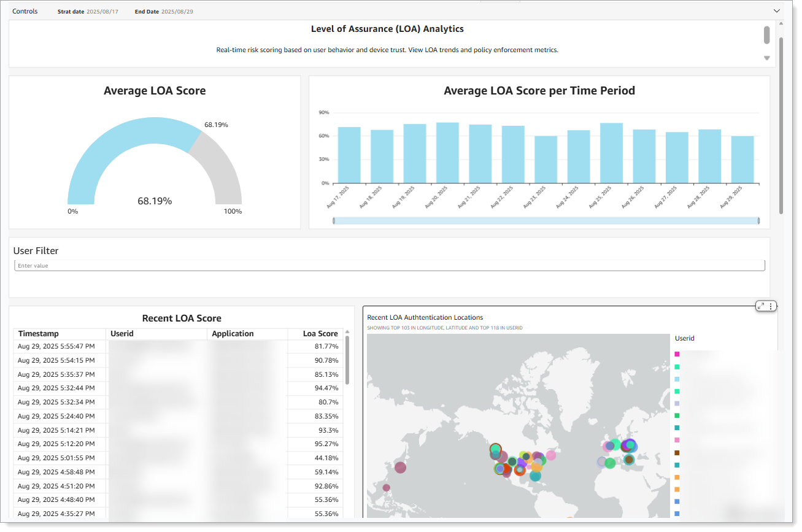
Task: Click the Userid legend title on the map panel
Action: click(x=684, y=338)
